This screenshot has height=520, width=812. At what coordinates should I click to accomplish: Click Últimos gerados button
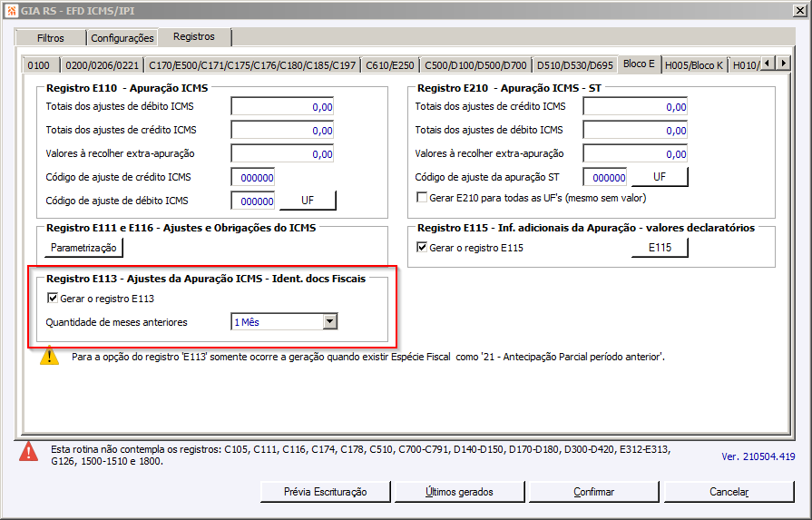coord(459,492)
